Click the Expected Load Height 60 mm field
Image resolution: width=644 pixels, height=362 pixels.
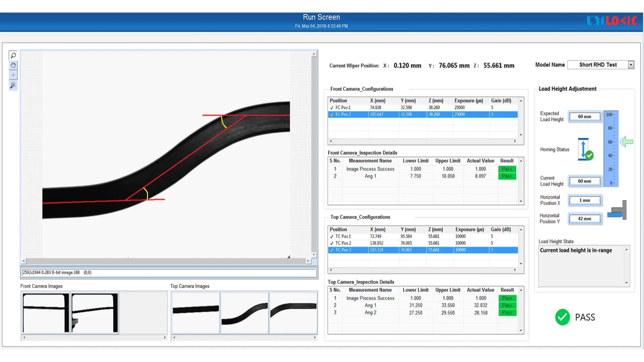point(585,117)
